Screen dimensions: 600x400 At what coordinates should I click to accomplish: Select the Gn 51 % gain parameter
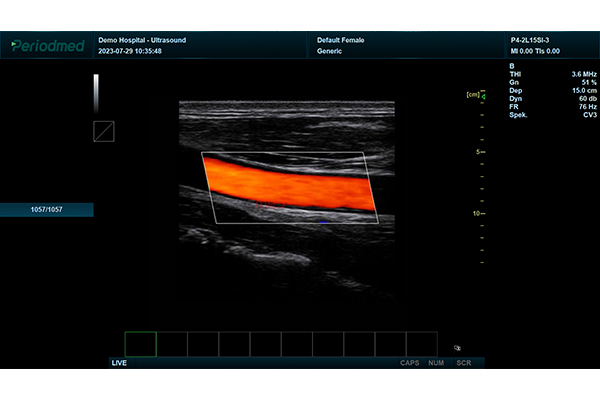[546, 82]
